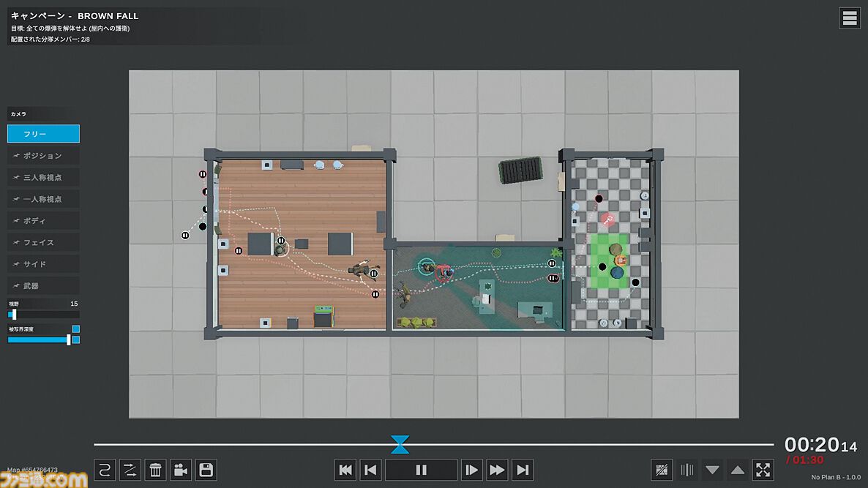Image resolution: width=868 pixels, height=488 pixels.
Task: Click the red hexagon bomb marker
Action: (608, 219)
